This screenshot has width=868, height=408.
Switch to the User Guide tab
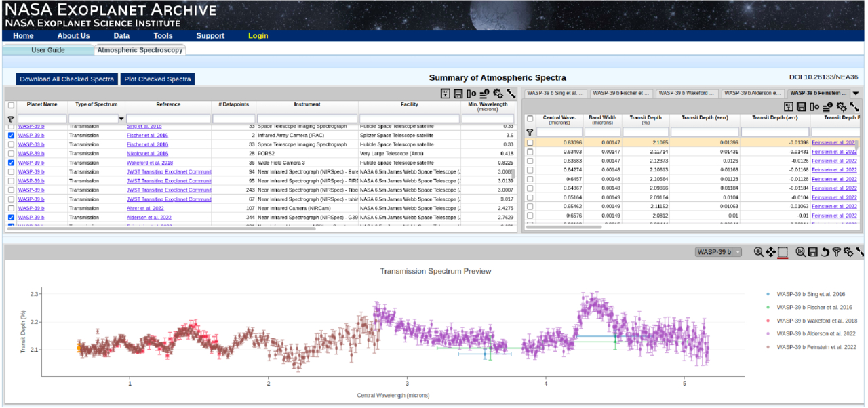[x=47, y=49]
